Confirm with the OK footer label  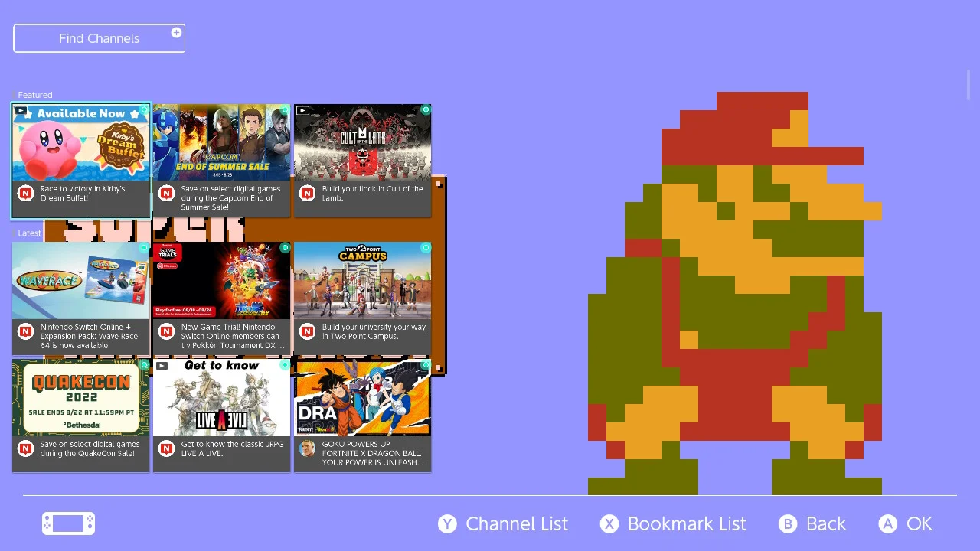(x=920, y=523)
